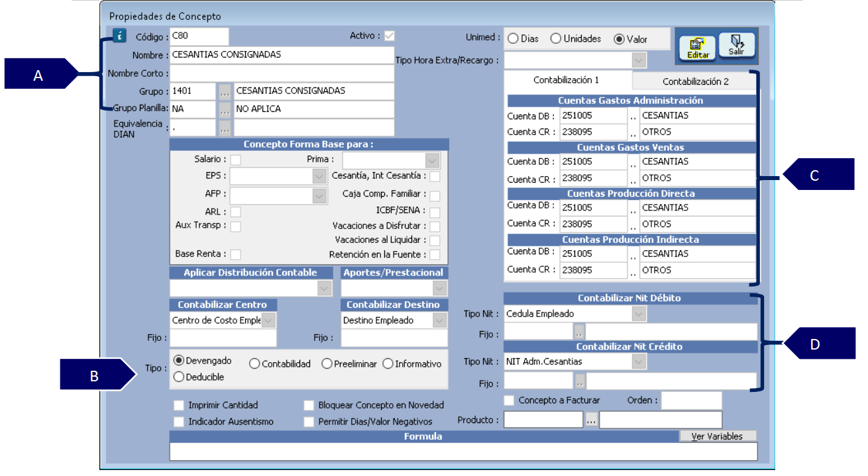The width and height of the screenshot is (868, 476).
Task: Select the Devengado type radio button
Action: (x=178, y=361)
